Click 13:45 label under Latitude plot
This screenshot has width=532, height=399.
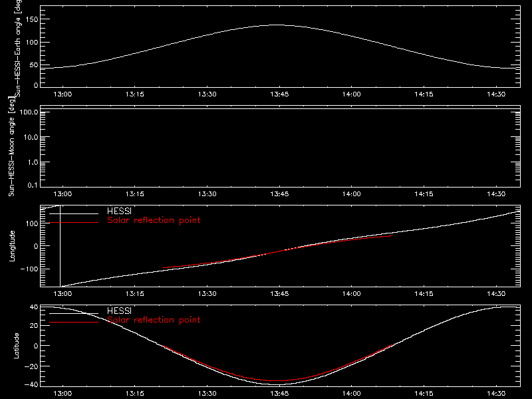click(279, 393)
